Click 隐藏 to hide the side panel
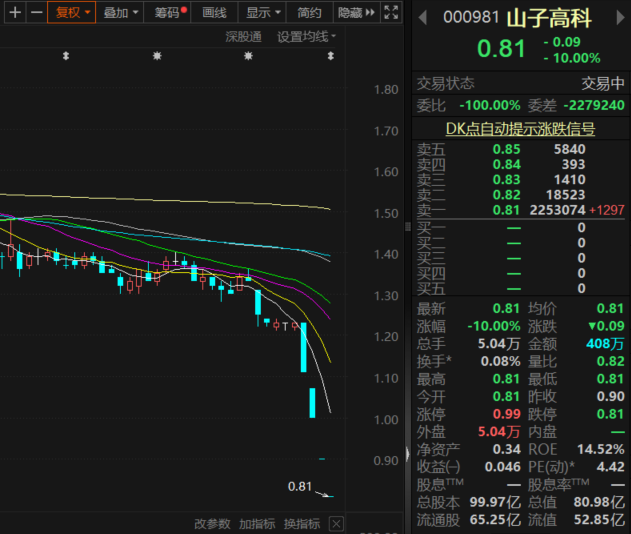631x534 pixels. pos(356,12)
